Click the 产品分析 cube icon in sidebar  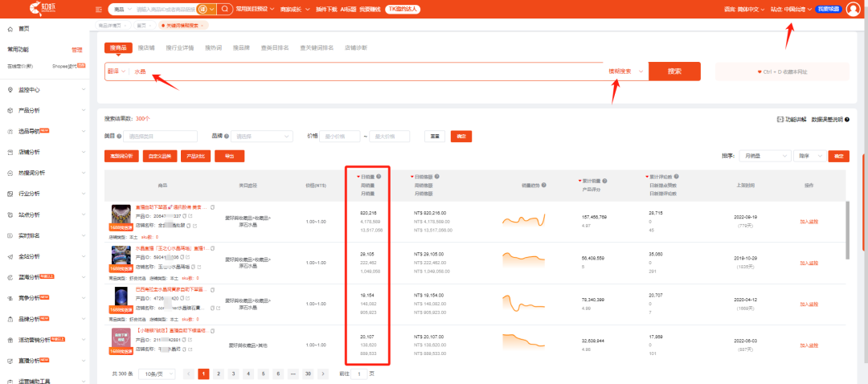click(x=10, y=111)
